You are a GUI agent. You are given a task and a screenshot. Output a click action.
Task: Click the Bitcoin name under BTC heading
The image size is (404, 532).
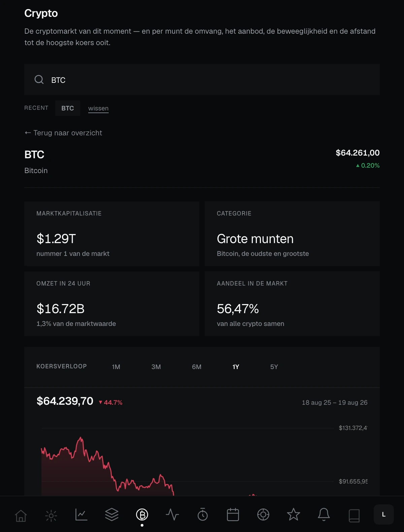[x=36, y=171]
